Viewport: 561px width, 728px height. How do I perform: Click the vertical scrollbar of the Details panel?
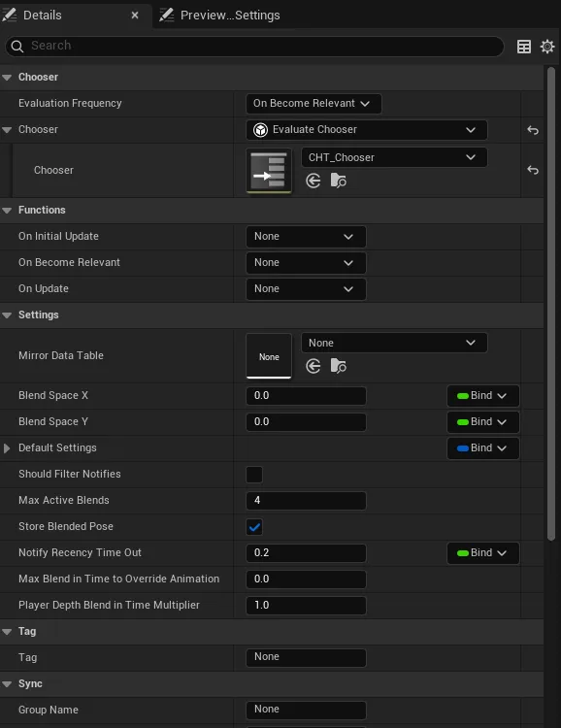(x=551, y=304)
